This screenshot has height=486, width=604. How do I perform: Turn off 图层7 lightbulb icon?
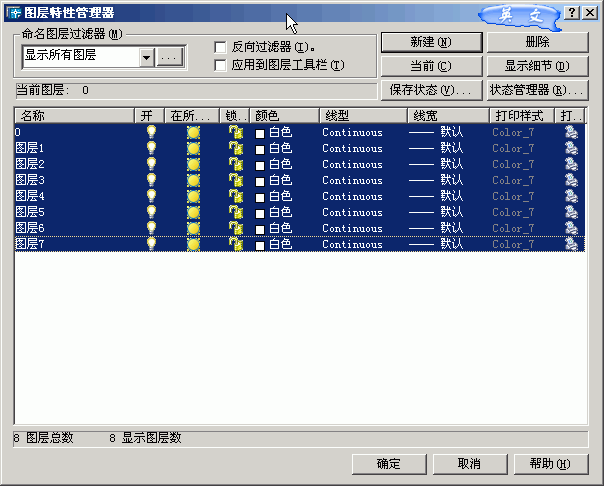[x=151, y=244]
